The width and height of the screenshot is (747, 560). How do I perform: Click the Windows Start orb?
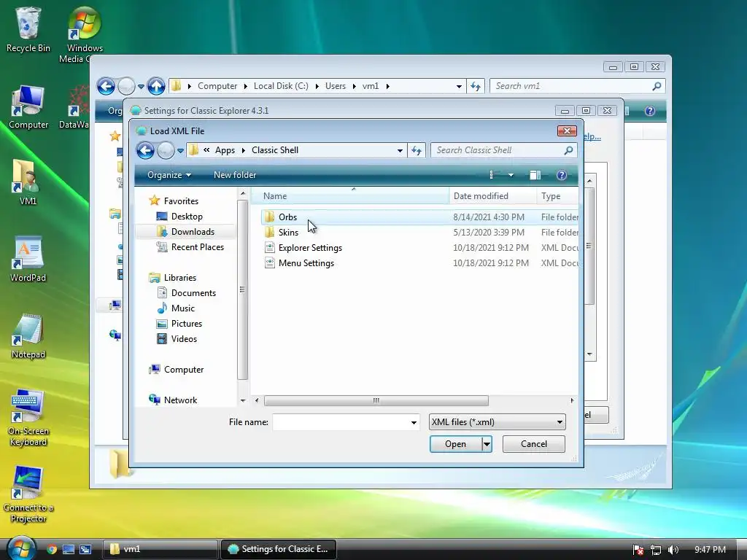click(20, 548)
